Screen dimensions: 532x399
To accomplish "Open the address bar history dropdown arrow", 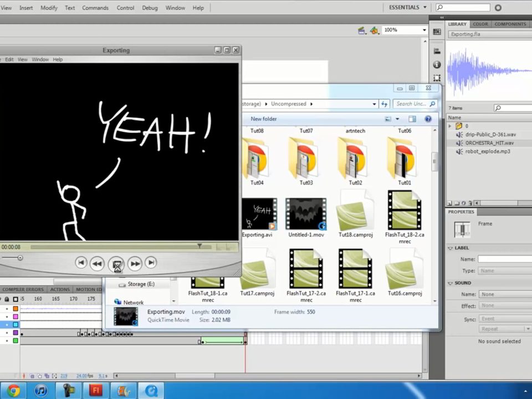I will (374, 104).
